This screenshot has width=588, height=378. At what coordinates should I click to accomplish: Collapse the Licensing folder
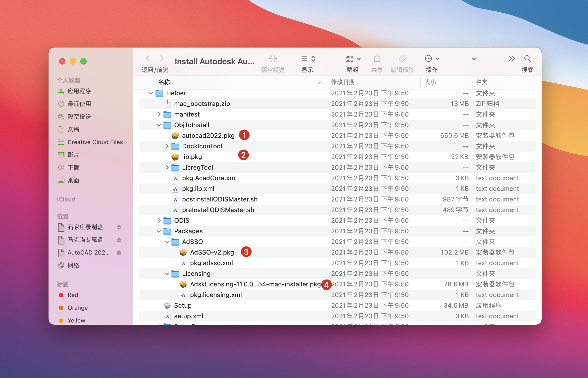[x=167, y=274]
